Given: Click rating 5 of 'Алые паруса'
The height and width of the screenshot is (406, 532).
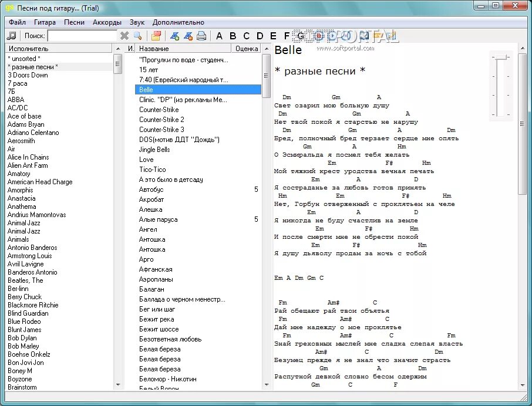Looking at the screenshot, I should click(x=256, y=219).
